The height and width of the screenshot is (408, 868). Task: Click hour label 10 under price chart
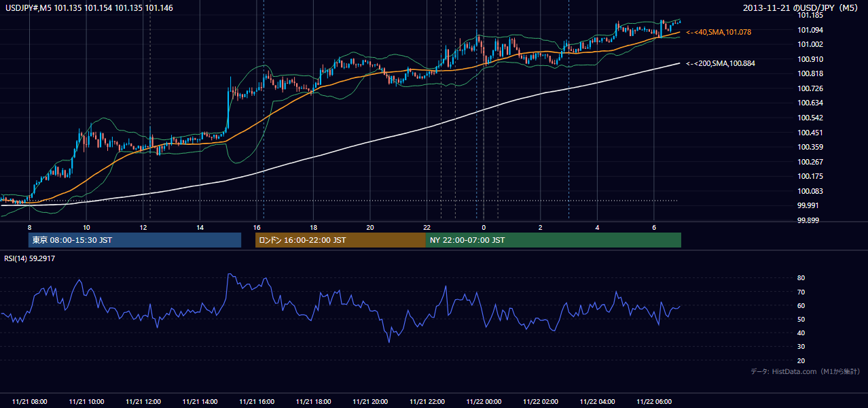click(86, 226)
